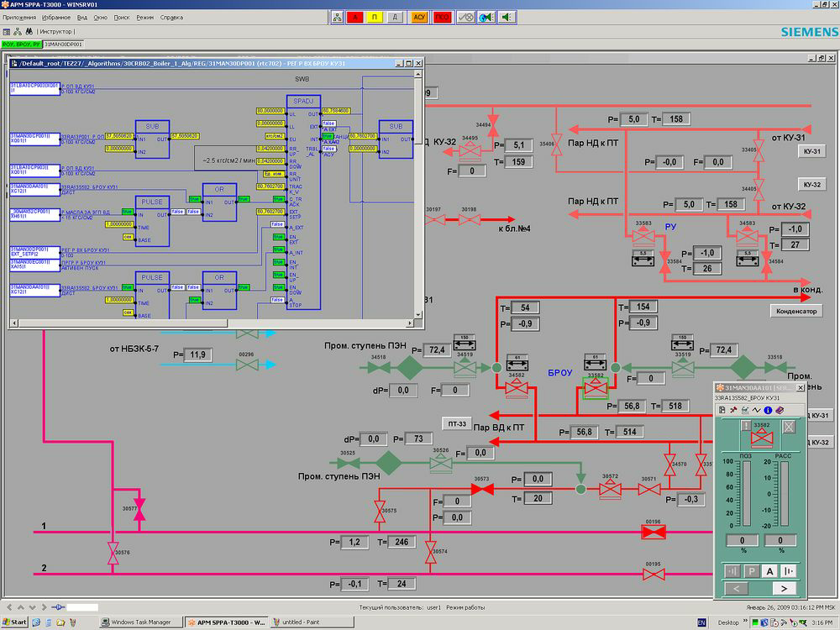This screenshot has height=630, width=840.
Task: Click the red 'А' alarm button
Action: [354, 17]
